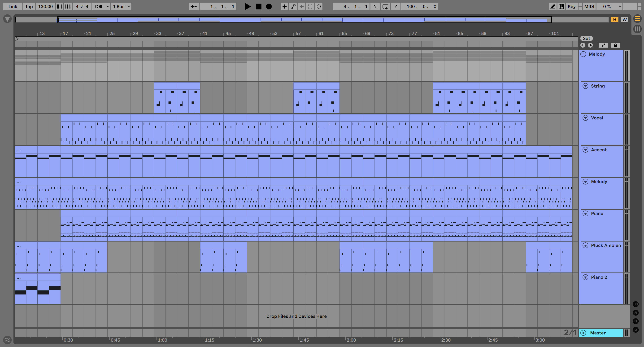Screen dimensions: 644x347
Task: Unfold the Pluck Ambien track
Action: (x=585, y=245)
